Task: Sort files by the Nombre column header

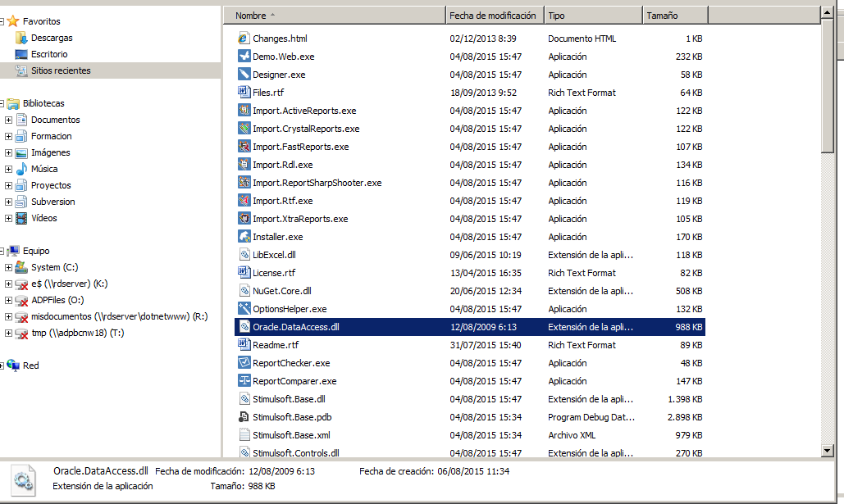Action: tap(335, 16)
